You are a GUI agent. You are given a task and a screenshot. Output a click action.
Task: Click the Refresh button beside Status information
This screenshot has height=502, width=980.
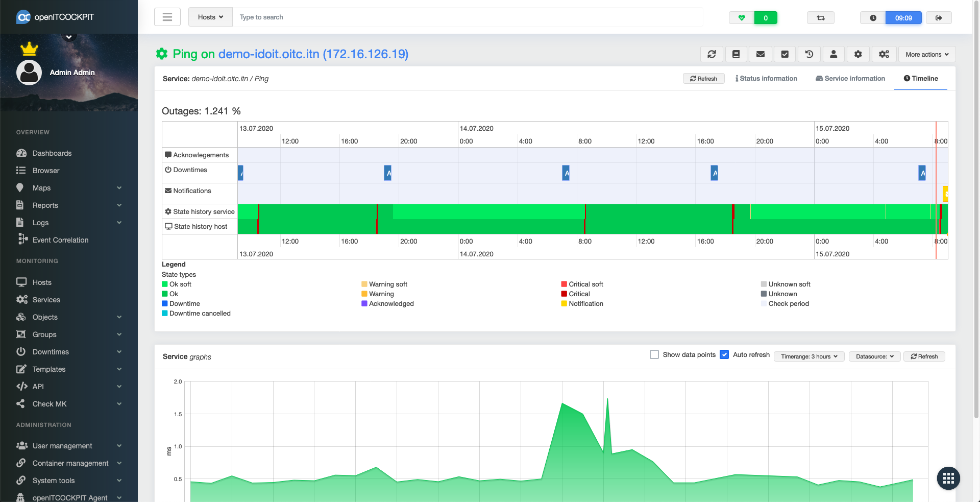(704, 79)
